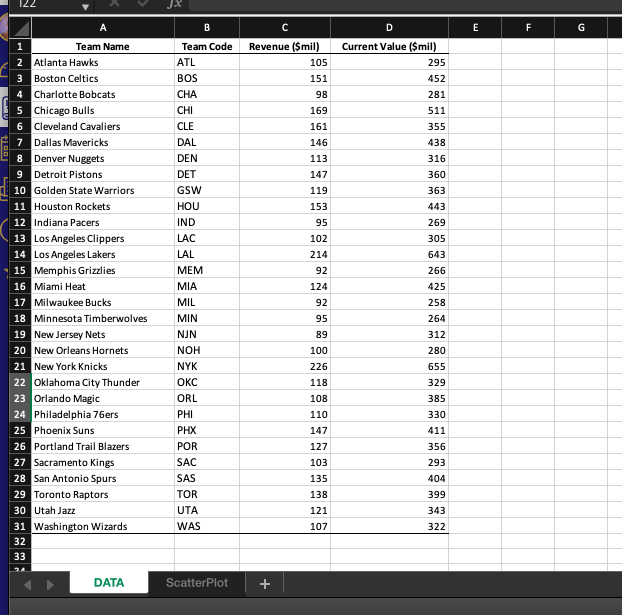
Task: Select row header 1
Action: [20, 46]
